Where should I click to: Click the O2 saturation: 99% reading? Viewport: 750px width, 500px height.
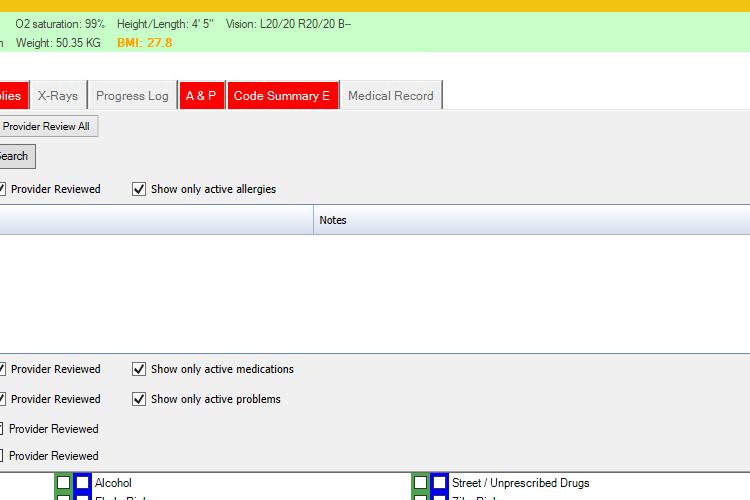tap(60, 24)
